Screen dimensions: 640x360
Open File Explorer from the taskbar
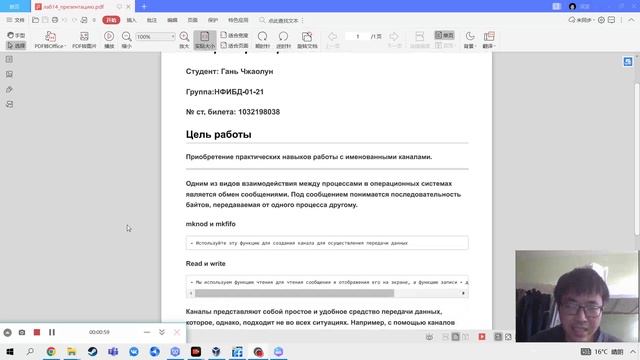tap(72, 351)
